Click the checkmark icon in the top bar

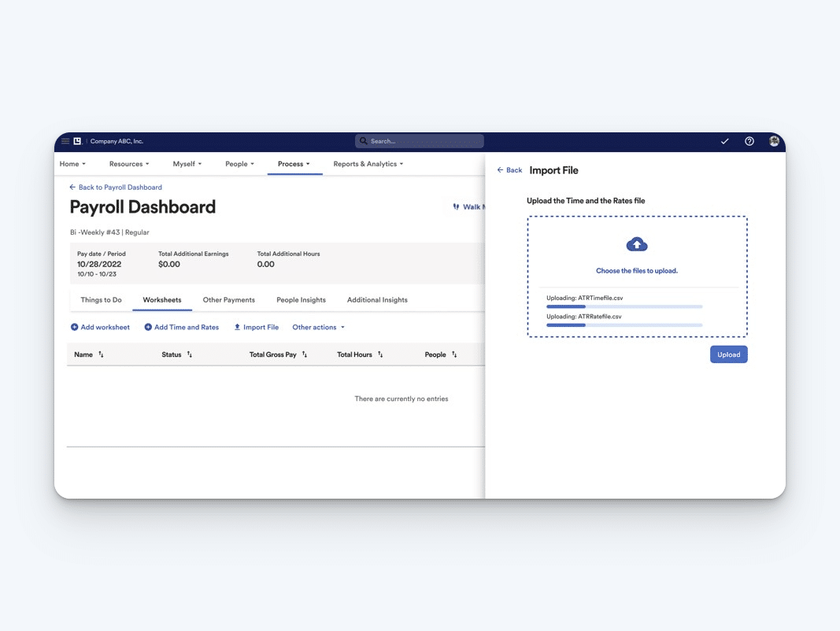tap(725, 141)
